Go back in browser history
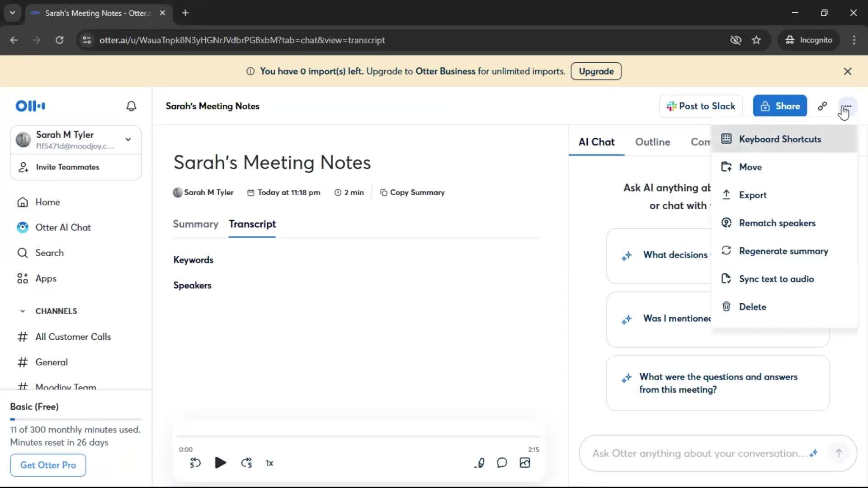868x488 pixels. tap(14, 40)
